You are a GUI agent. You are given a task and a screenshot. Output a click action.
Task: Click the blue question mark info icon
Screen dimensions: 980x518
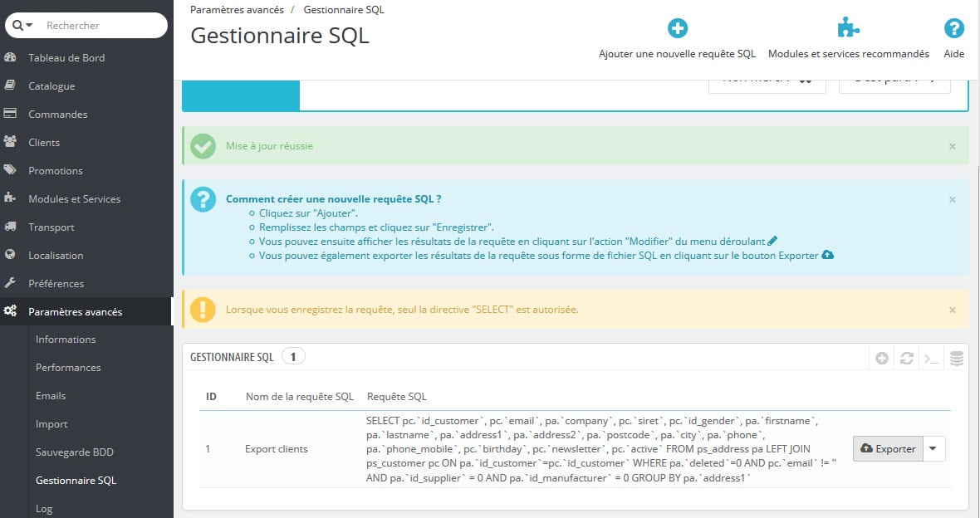tap(203, 199)
